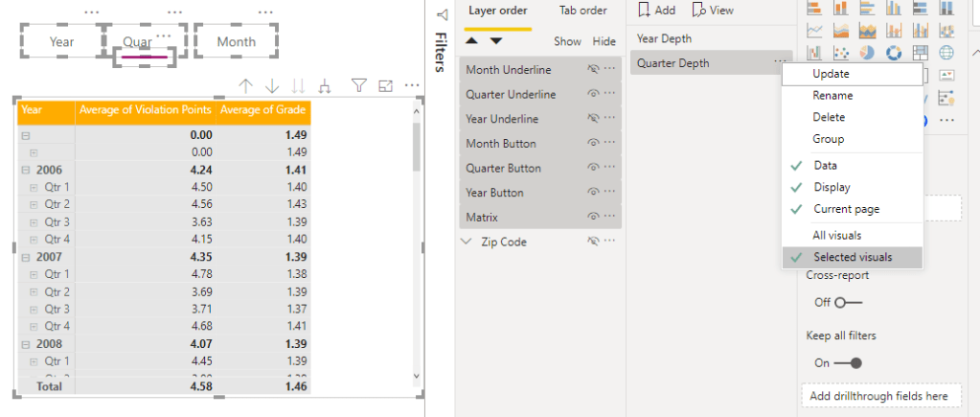Click Add drillthrough fields here box
Viewport: 980px width, 417px height.
[878, 396]
